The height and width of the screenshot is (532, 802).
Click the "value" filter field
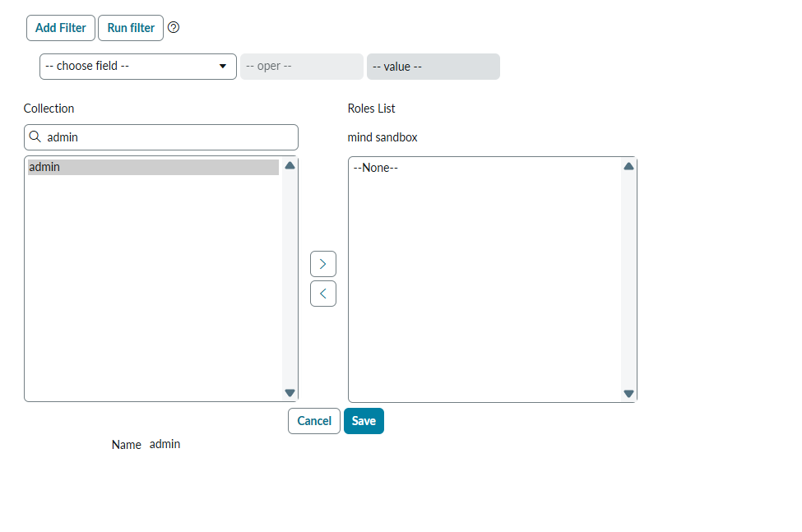pos(433,67)
